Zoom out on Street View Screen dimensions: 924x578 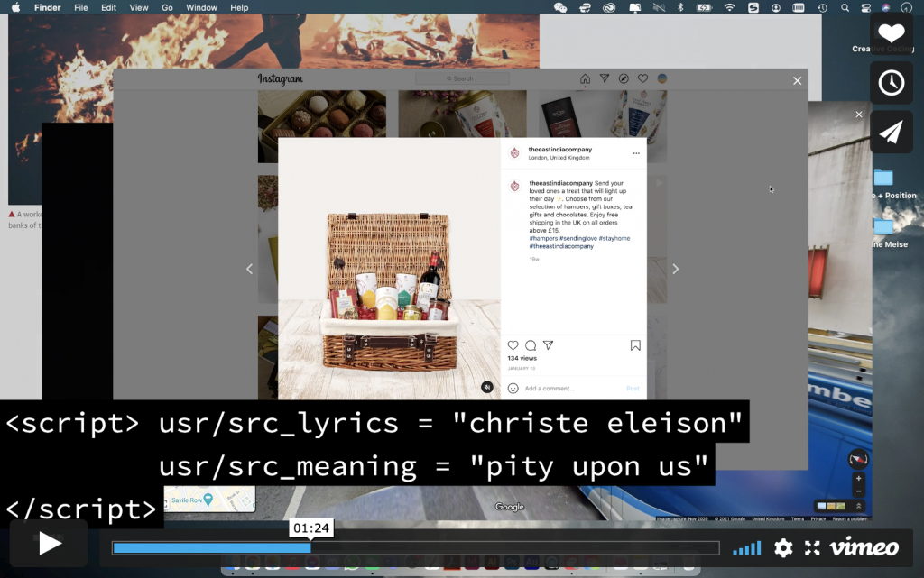coord(859,491)
